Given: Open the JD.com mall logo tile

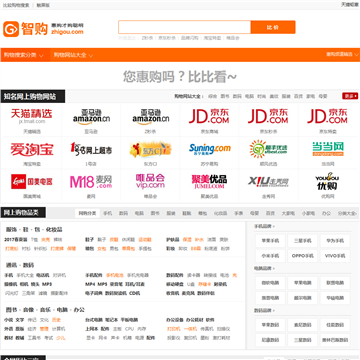Looking at the screenshot, I should 209,116.
